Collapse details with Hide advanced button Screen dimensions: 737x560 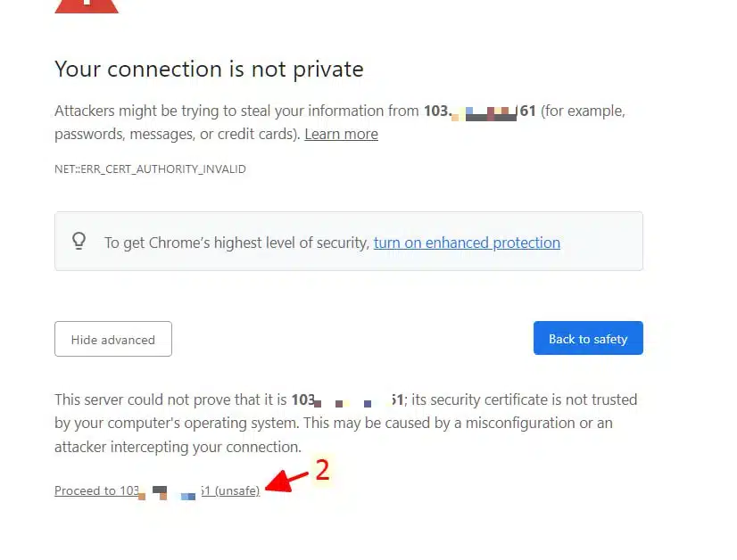click(x=113, y=339)
